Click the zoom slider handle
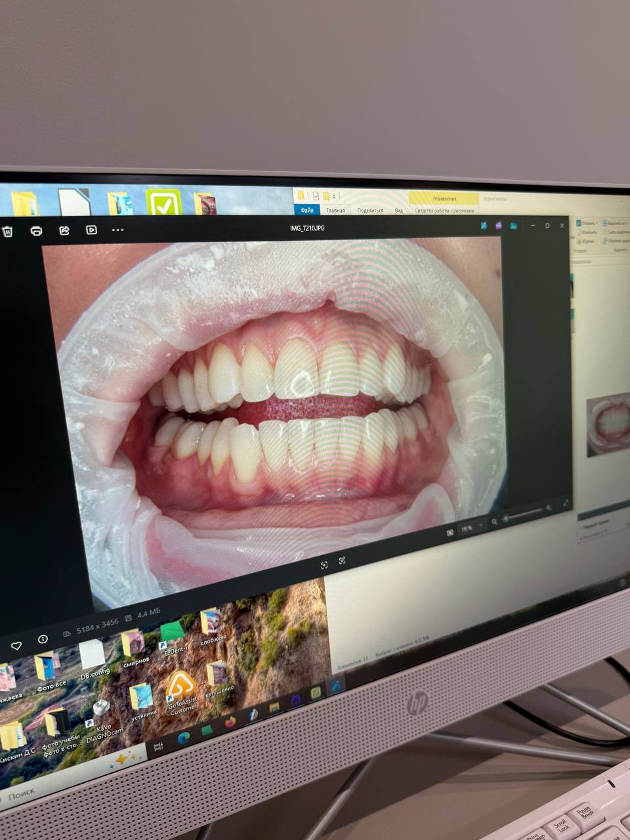Image resolution: width=630 pixels, height=840 pixels. (506, 519)
